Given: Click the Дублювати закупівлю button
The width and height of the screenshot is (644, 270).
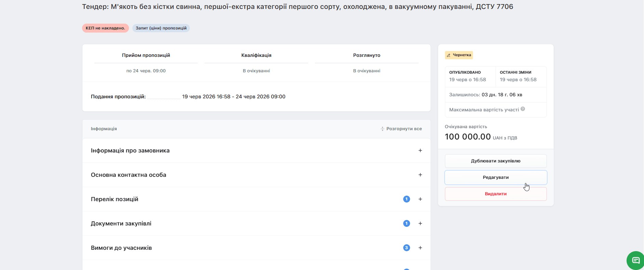Looking at the screenshot, I should [496, 161].
